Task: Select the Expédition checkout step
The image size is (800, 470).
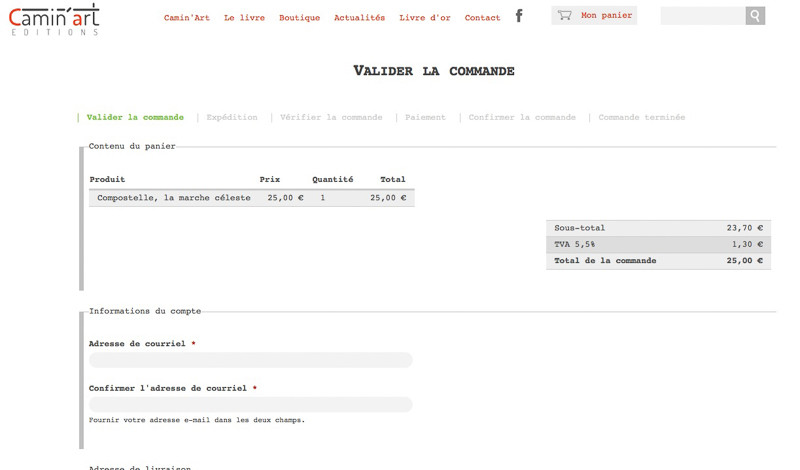Action: point(232,118)
